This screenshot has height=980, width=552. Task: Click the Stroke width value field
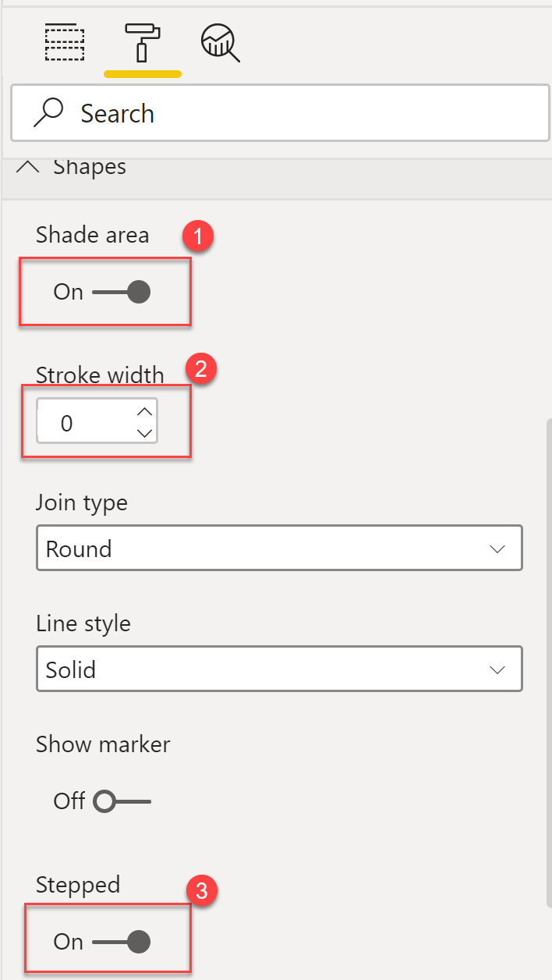(x=82, y=423)
